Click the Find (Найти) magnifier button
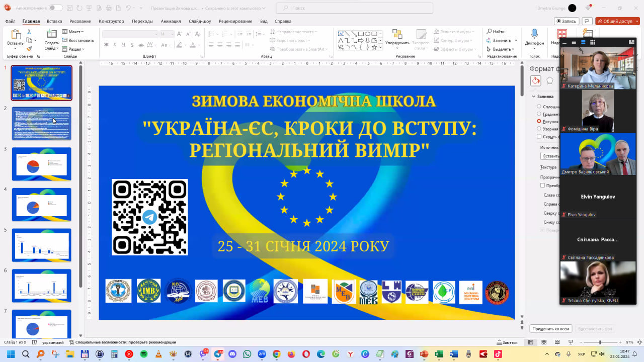This screenshot has height=362, width=644. point(496,32)
